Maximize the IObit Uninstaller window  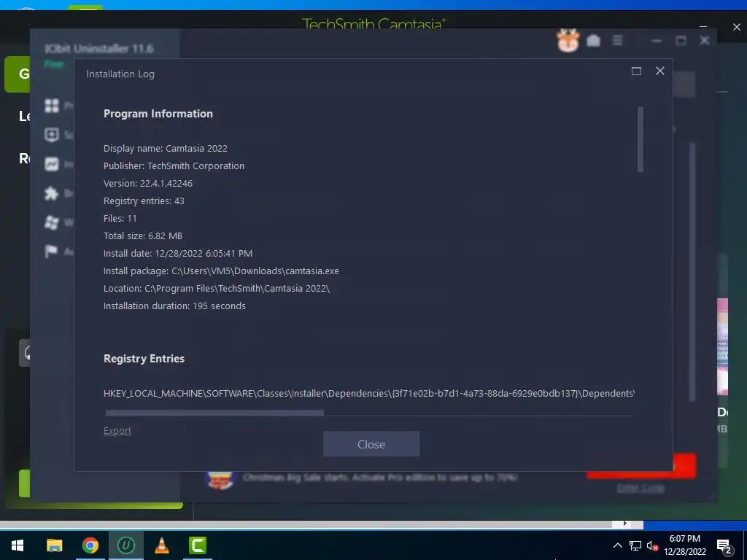pos(681,41)
